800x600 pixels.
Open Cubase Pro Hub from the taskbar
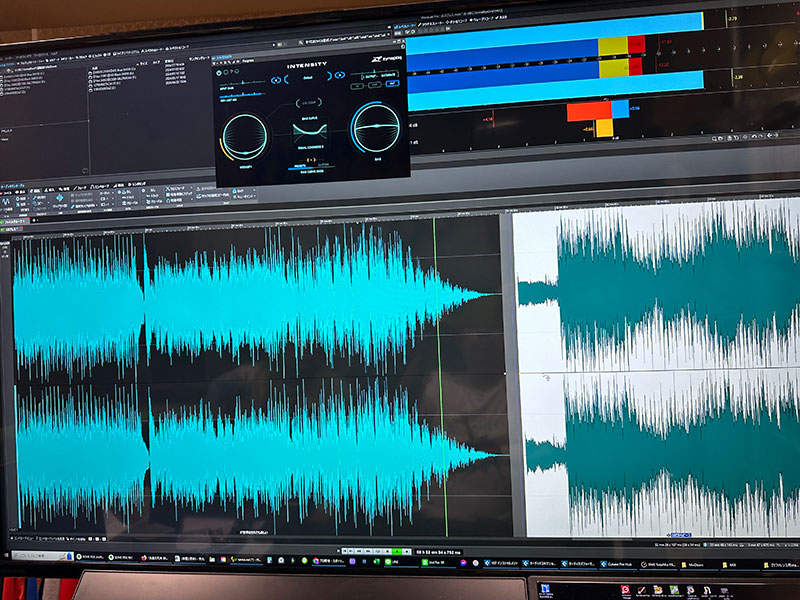[618, 564]
